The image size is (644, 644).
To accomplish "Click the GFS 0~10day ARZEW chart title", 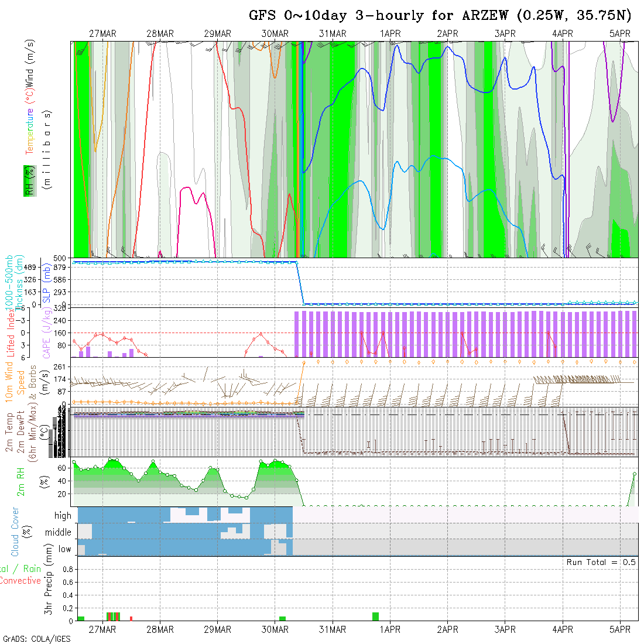I will (x=440, y=15).
